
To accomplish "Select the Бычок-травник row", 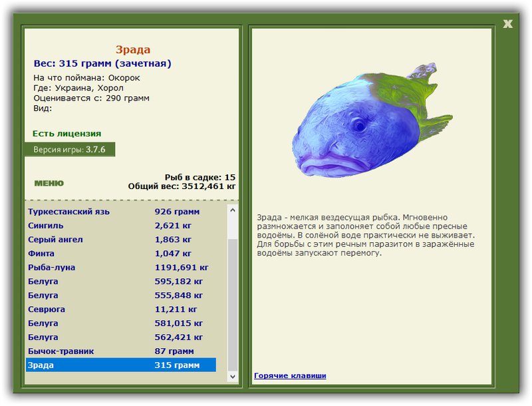I will coord(121,351).
